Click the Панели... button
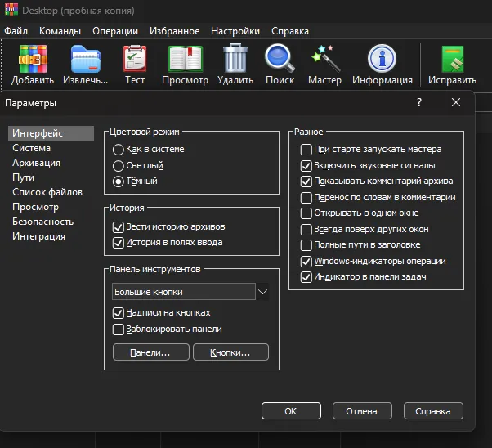This screenshot has width=492, height=448. 151,352
